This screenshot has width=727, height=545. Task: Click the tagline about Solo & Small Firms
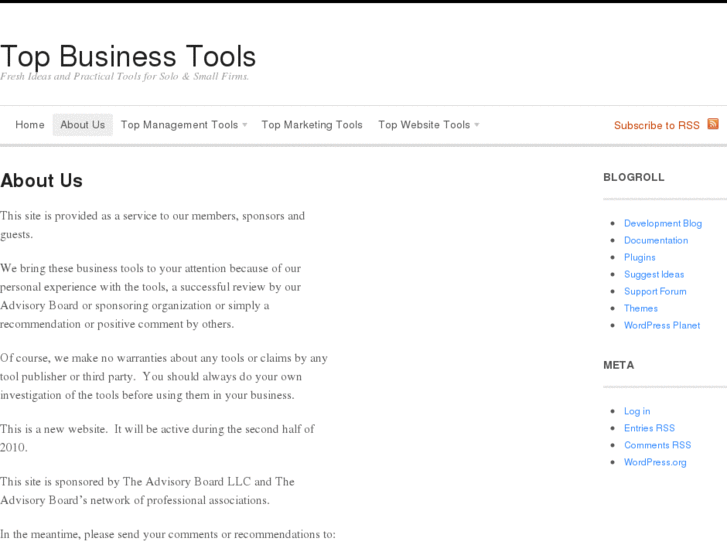[124, 77]
